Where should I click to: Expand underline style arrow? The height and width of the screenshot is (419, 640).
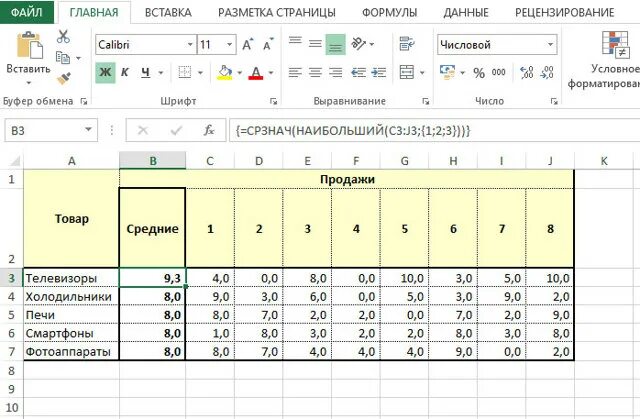(x=161, y=73)
